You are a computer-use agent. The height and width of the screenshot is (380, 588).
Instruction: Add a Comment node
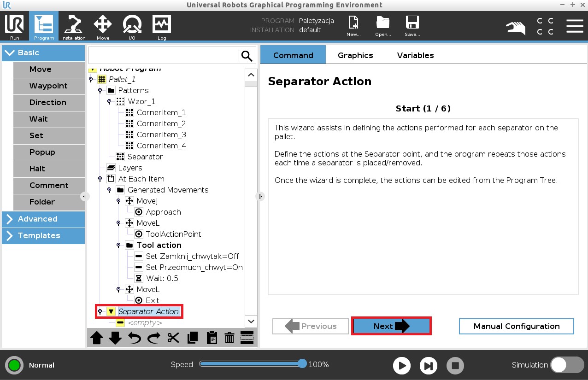(x=49, y=185)
